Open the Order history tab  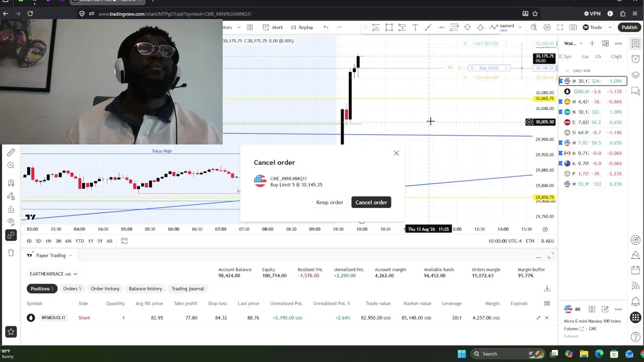[x=105, y=289]
